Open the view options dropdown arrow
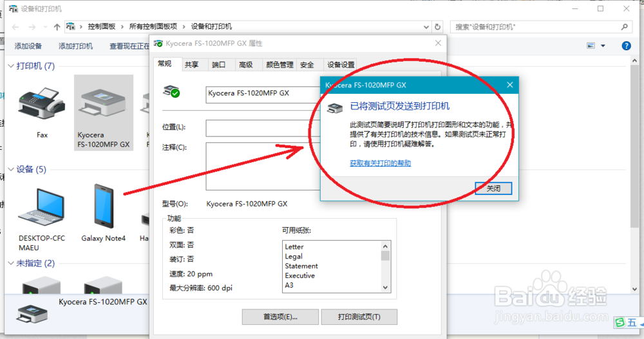 [603, 46]
